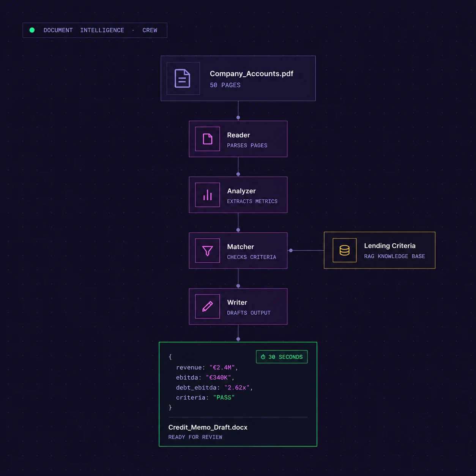Click the connector dot above the output panel
This screenshot has height=476, width=476.
[x=238, y=339]
